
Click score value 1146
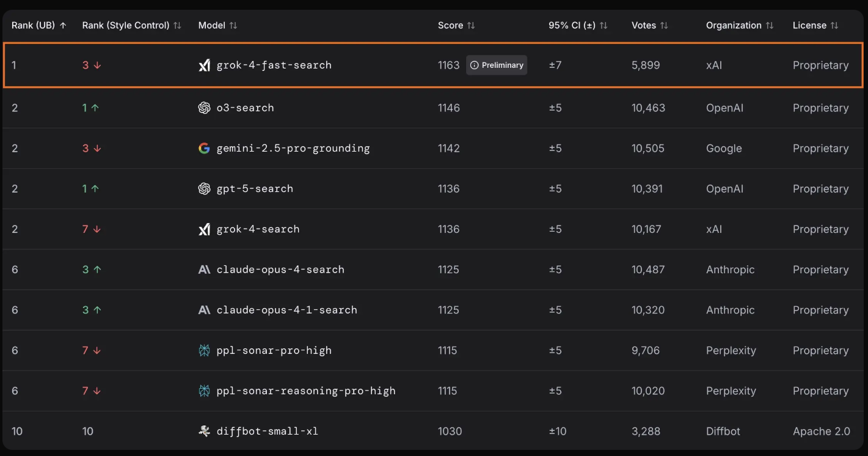(449, 108)
